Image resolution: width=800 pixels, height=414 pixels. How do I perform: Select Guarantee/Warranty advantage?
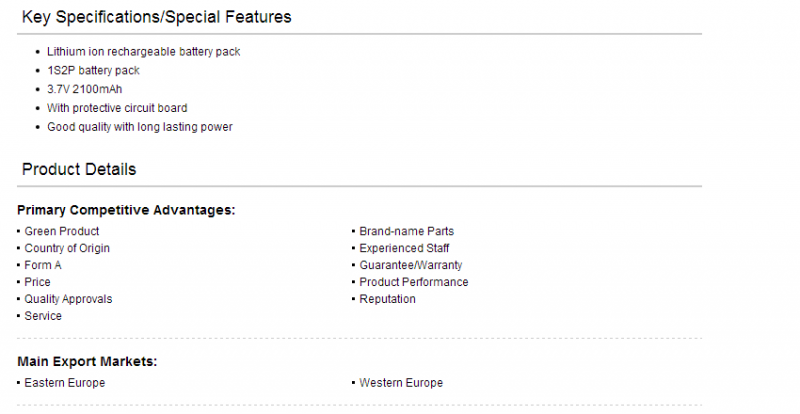point(411,265)
